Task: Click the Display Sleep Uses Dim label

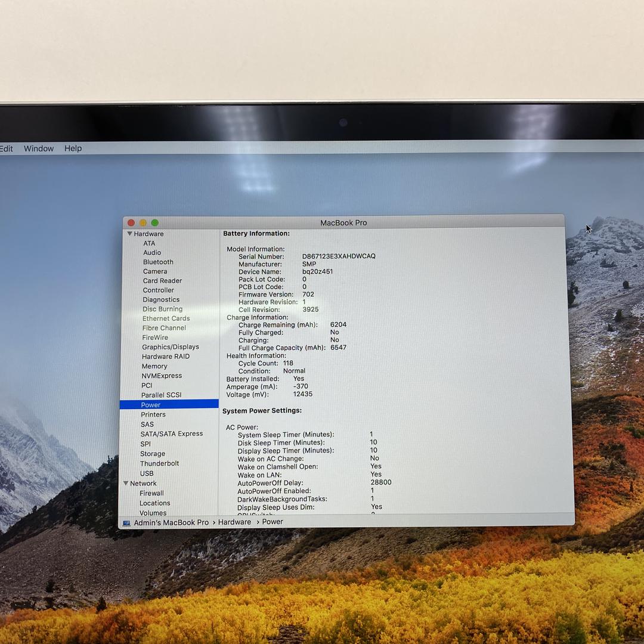Action: [x=276, y=507]
